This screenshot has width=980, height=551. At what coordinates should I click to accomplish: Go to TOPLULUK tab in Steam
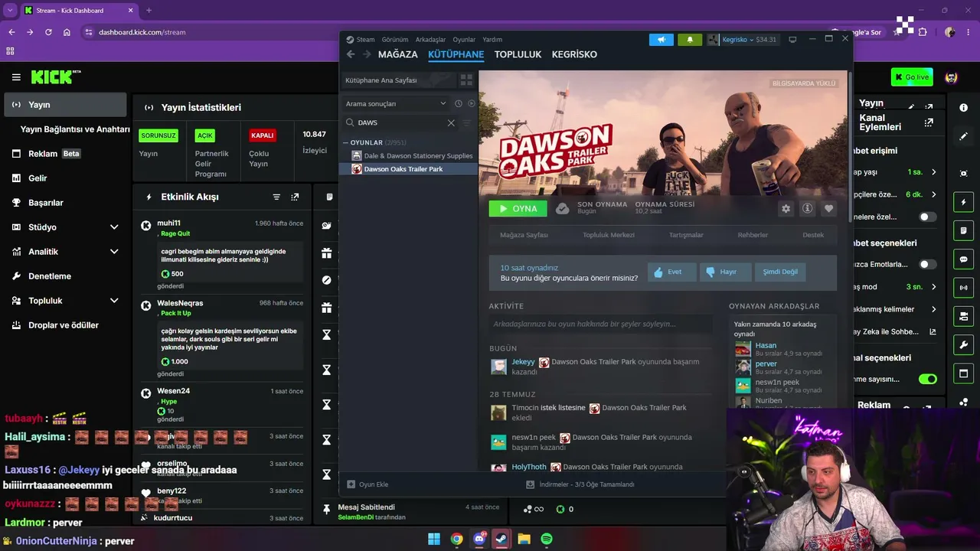pos(518,54)
